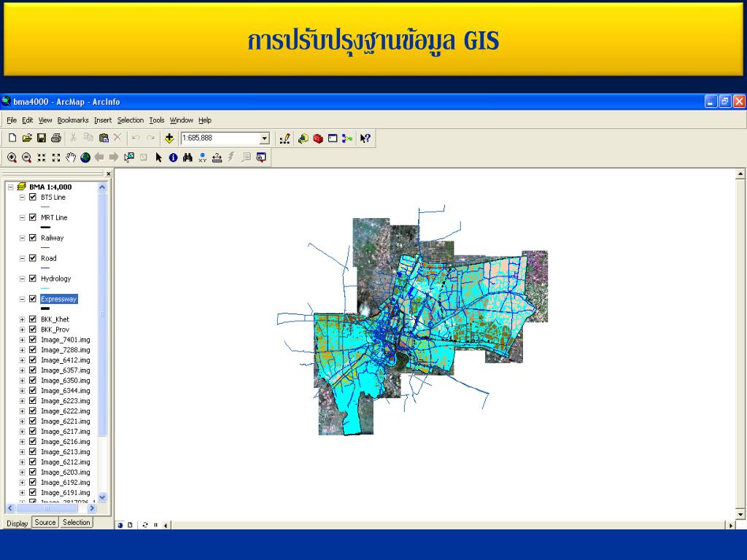
Task: Click table of contents scroll down arrow
Action: click(x=102, y=497)
